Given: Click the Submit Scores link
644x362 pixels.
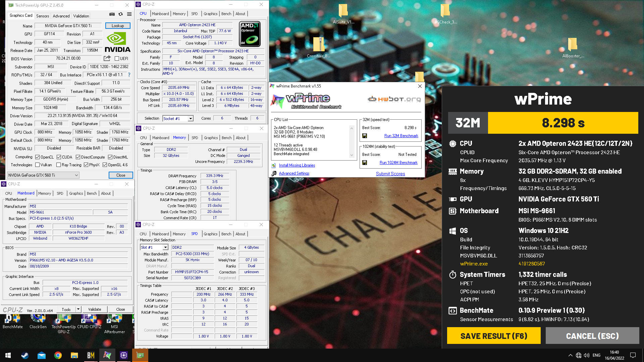Looking at the screenshot, I should coord(390,174).
